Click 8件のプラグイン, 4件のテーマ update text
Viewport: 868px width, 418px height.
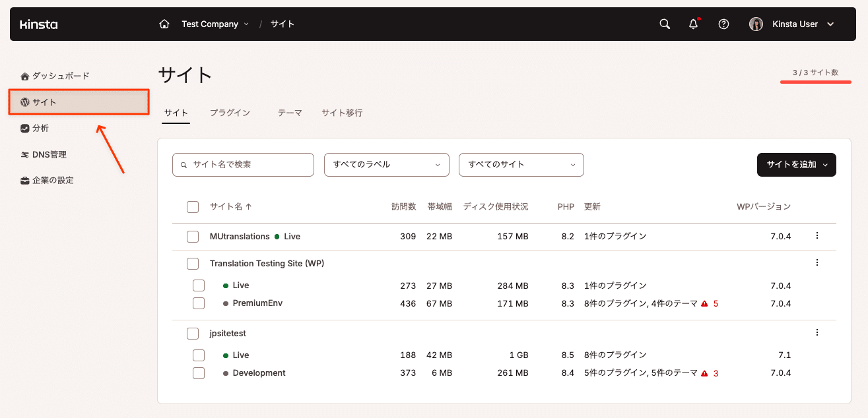(x=640, y=303)
